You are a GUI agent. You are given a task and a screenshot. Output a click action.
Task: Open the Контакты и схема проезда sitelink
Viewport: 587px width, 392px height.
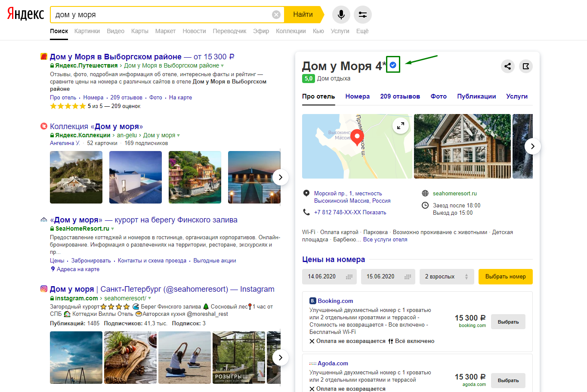(x=152, y=261)
